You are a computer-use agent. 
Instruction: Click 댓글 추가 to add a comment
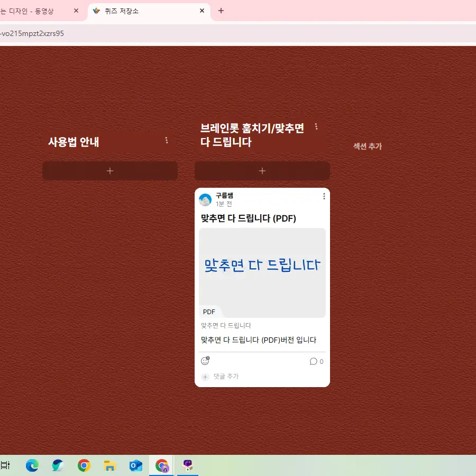click(226, 377)
